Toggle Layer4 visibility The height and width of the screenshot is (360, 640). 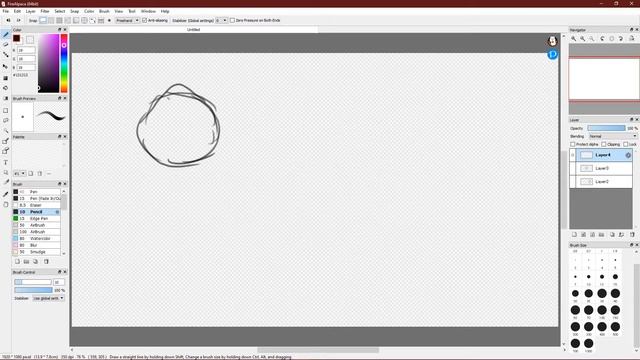[x=573, y=155]
